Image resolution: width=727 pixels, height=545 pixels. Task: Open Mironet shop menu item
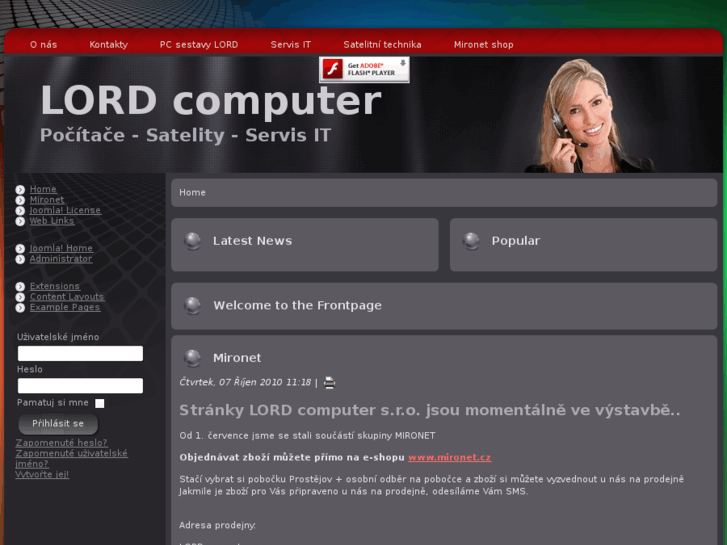tap(483, 45)
